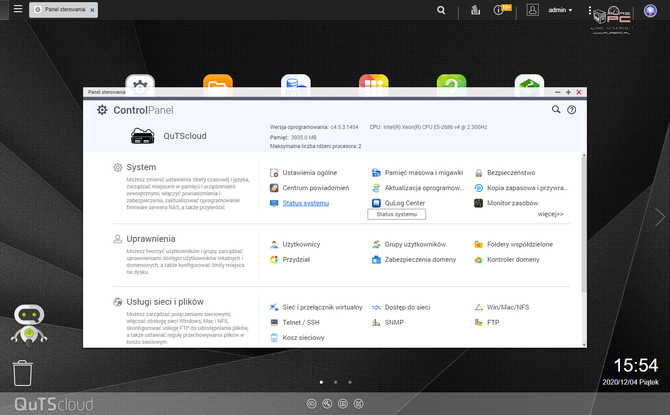Click the desktop clock showing 15:54

point(636,365)
